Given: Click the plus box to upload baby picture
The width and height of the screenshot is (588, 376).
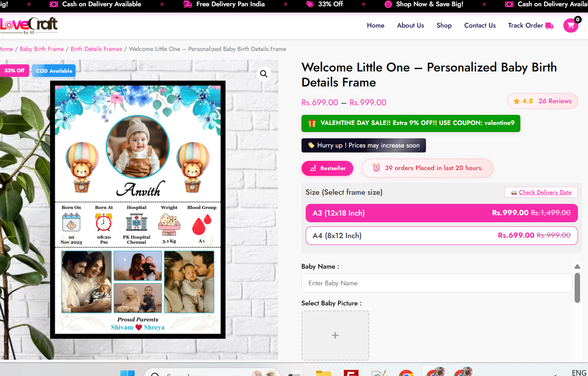Looking at the screenshot, I should (335, 335).
